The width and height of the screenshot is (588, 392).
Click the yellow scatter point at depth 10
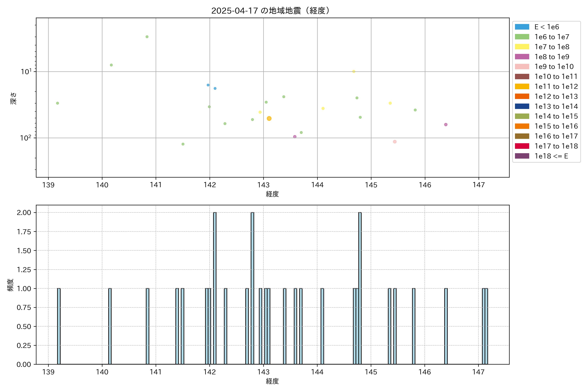tap(354, 72)
